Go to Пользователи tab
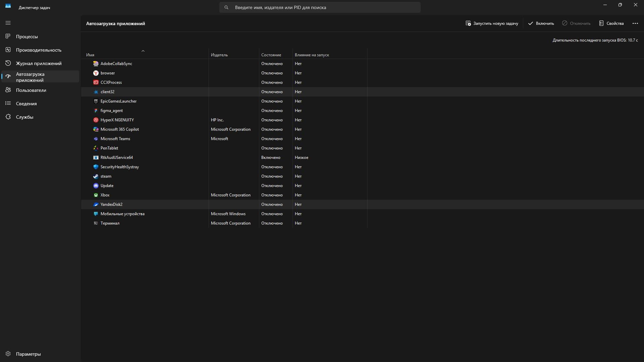The image size is (644, 362). [x=40, y=90]
